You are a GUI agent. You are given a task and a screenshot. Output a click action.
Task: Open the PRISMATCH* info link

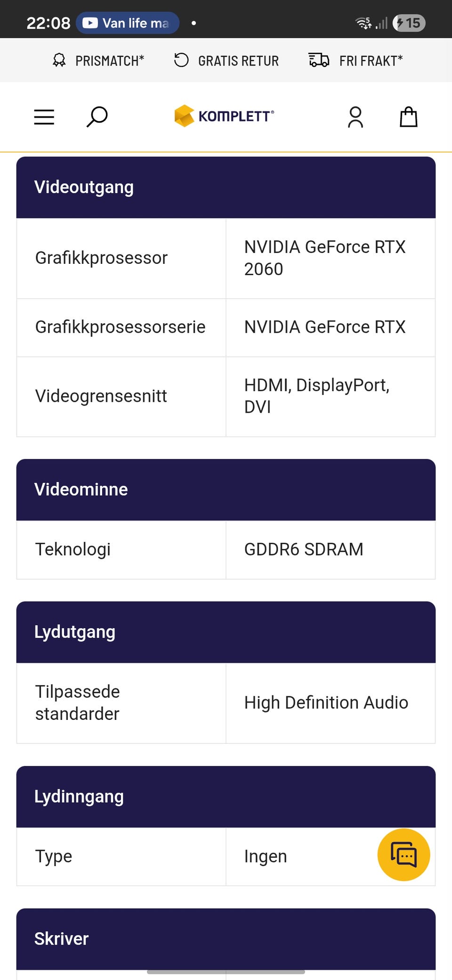pos(110,61)
